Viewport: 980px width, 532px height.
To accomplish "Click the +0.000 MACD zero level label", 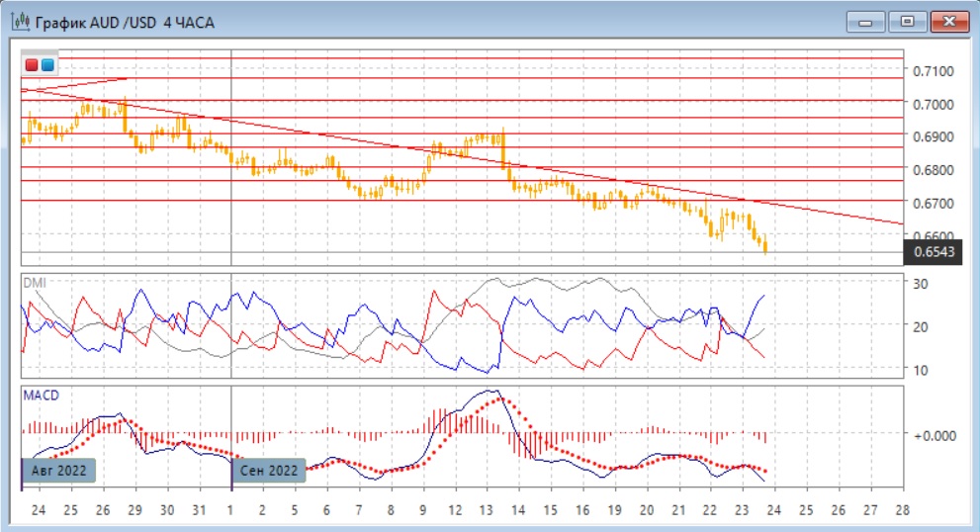I will pyautogui.click(x=934, y=435).
